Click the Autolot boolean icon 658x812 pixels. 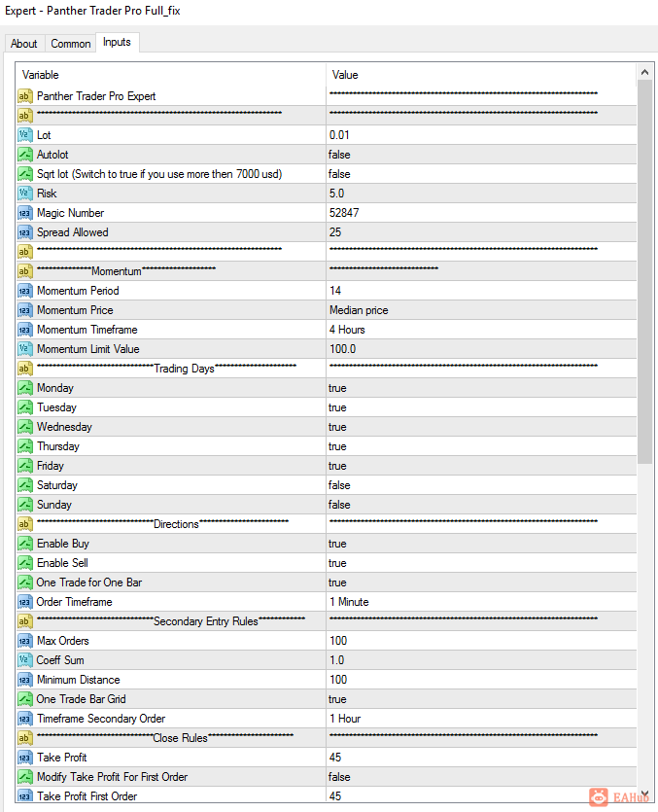coord(25,155)
